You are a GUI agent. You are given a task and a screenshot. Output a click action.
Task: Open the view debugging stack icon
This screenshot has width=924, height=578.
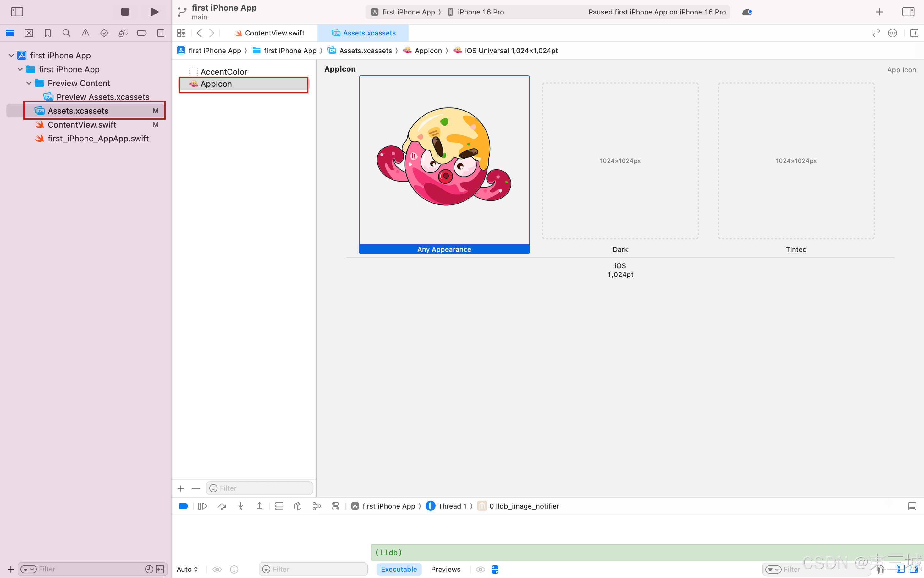[279, 506]
